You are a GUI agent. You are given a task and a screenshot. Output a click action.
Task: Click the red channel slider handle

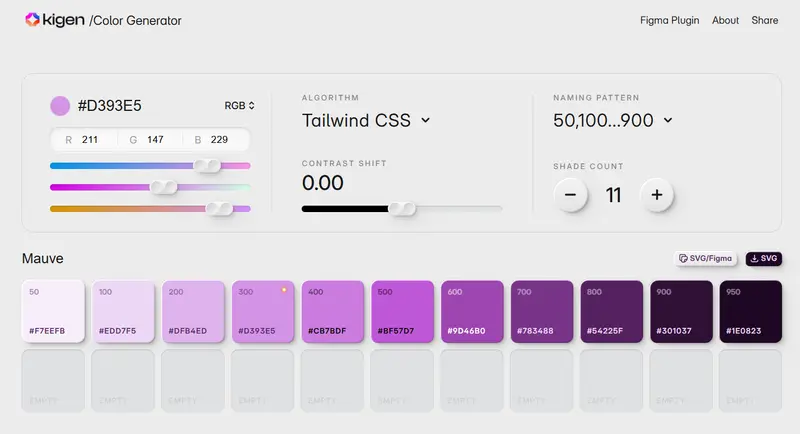[x=207, y=165]
